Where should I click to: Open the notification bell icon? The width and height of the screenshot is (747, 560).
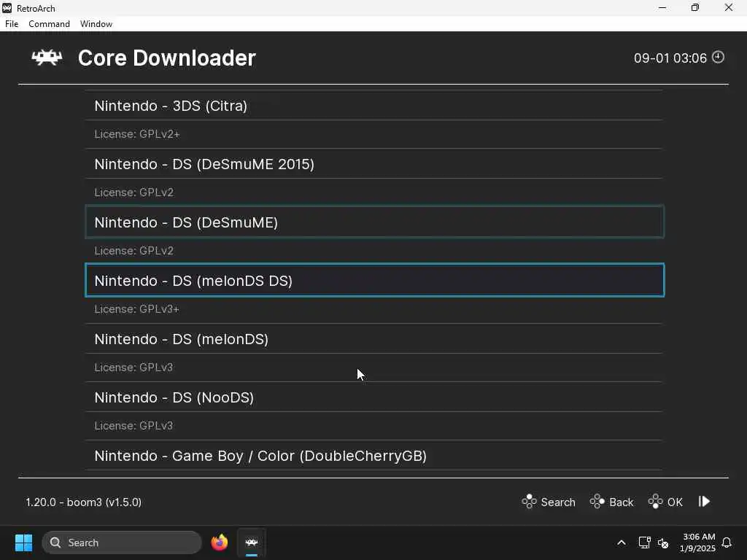point(727,542)
